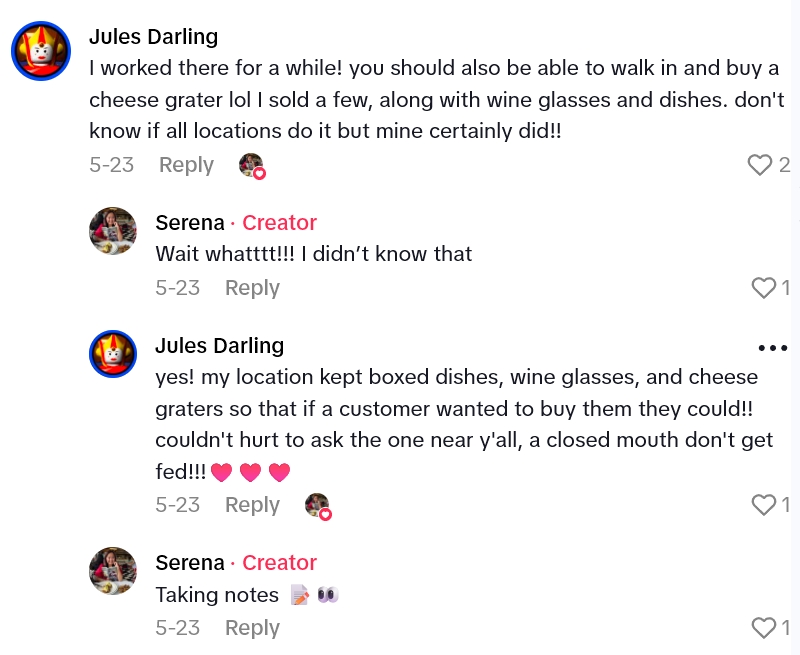800x655 pixels.
Task: Click the creator-liked badge on Jules's second comment
Action: 319,505
